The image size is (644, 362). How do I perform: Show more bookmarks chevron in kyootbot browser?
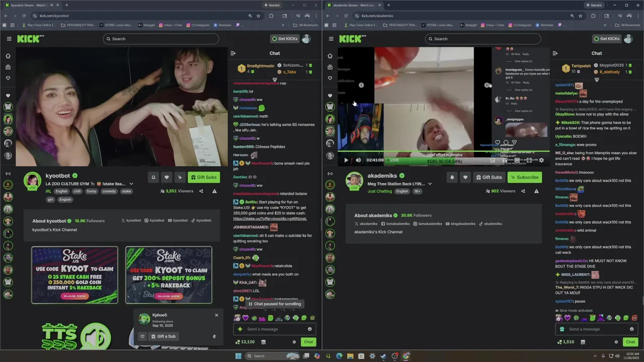(x=283, y=25)
